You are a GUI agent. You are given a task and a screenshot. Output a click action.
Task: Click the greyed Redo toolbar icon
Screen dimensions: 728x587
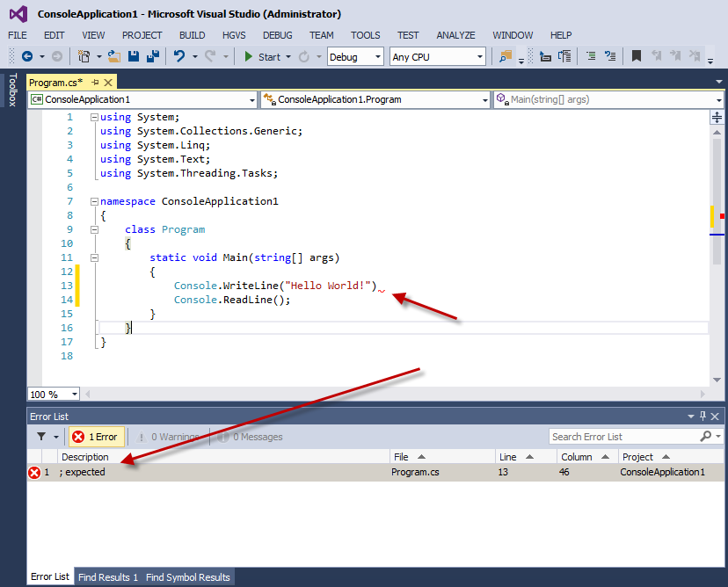tap(210, 56)
